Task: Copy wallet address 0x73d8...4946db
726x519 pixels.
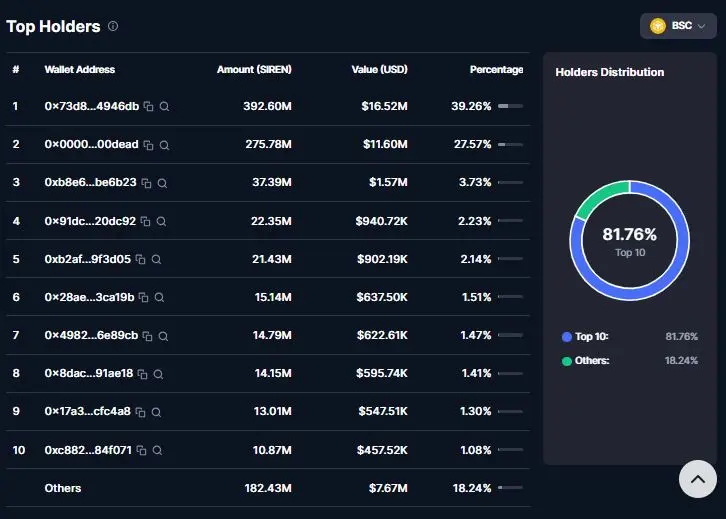Action: pyautogui.click(x=148, y=106)
